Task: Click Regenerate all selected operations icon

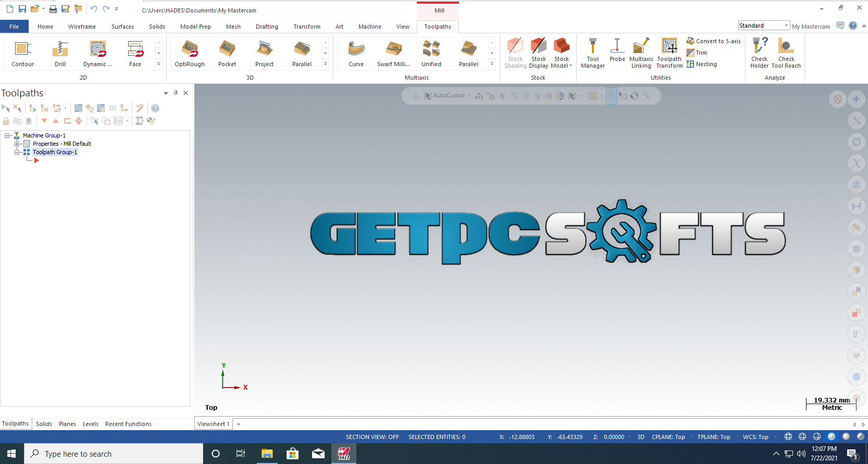Action: (x=33, y=108)
